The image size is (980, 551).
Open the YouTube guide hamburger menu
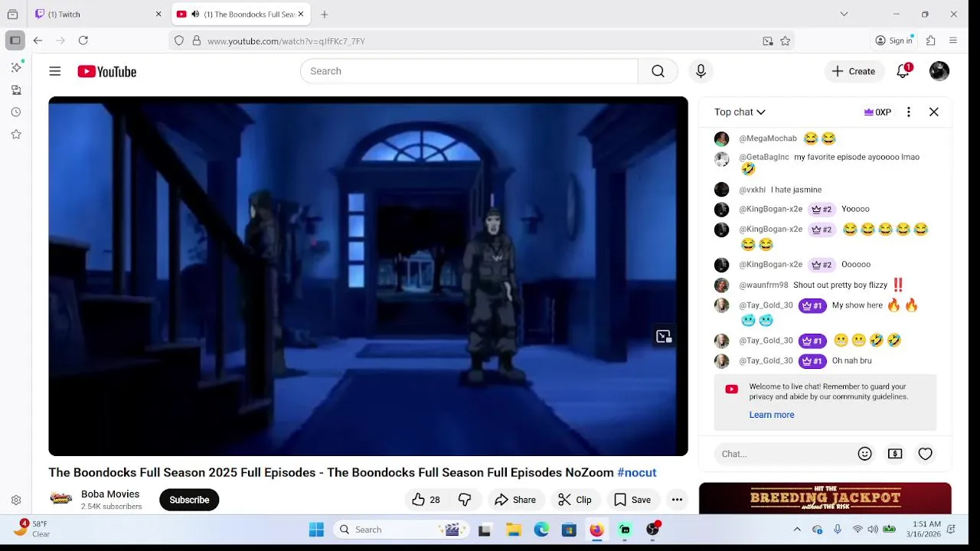pos(55,71)
